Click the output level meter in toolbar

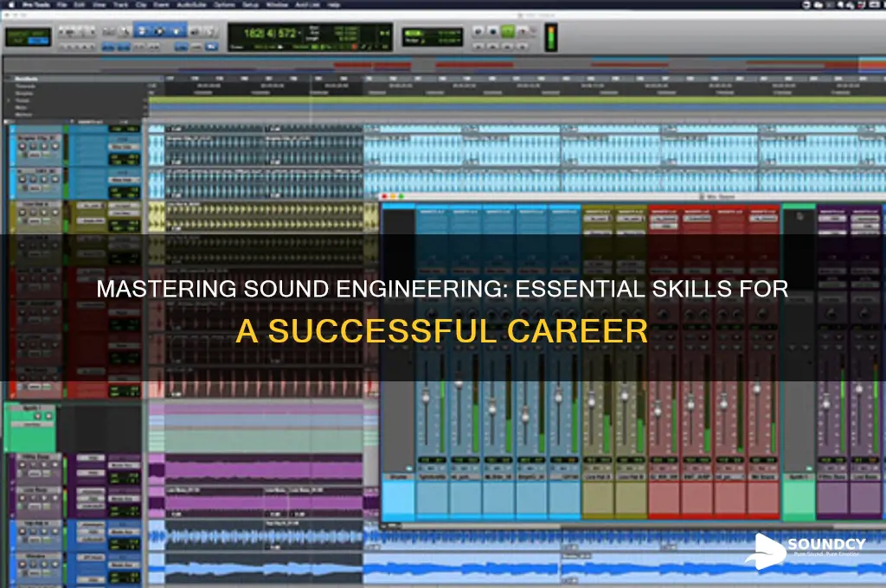[x=551, y=38]
